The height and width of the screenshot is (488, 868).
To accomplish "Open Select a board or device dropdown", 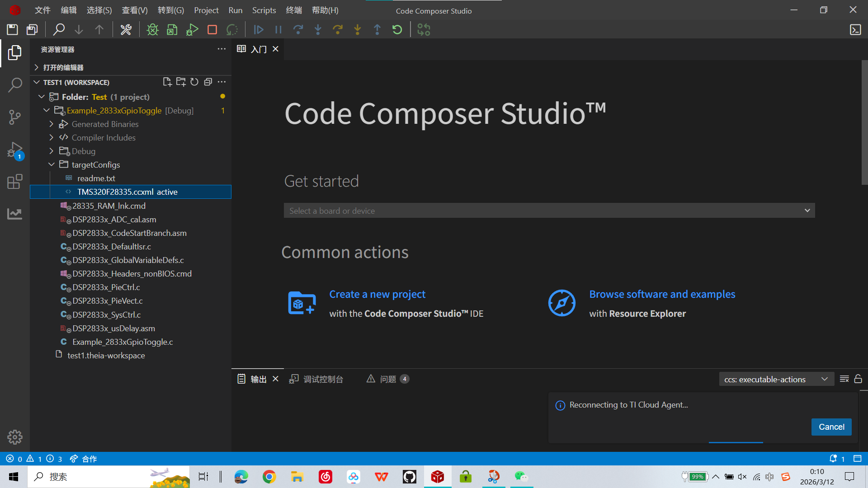I will [x=549, y=211].
